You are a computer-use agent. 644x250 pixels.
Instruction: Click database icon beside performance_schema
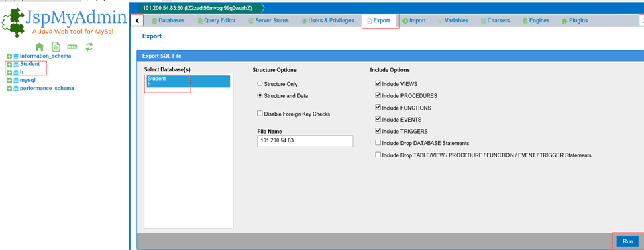pyautogui.click(x=16, y=89)
